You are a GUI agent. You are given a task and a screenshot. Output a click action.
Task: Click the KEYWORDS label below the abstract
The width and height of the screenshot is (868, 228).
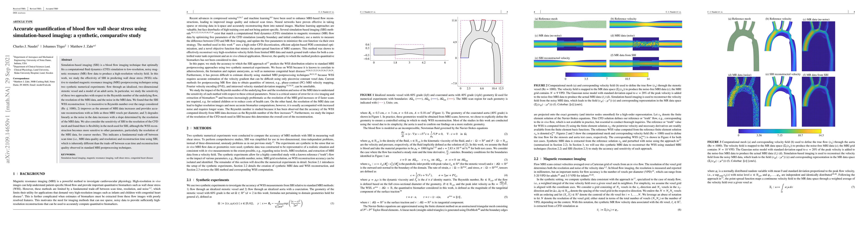[68, 154]
